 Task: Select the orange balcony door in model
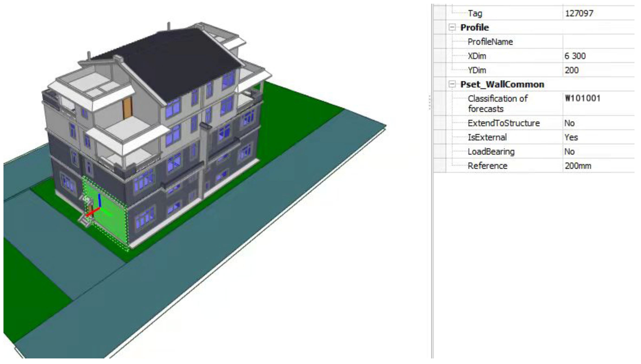[x=127, y=107]
